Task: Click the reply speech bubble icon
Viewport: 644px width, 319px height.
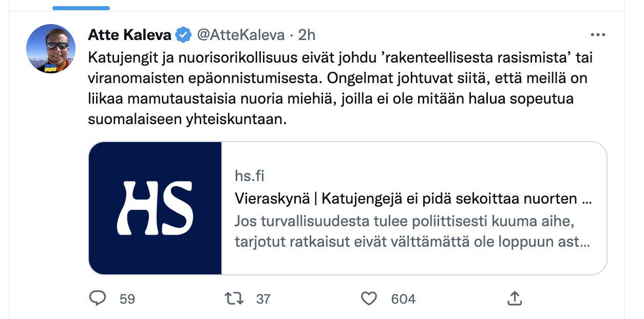Action: pyautogui.click(x=98, y=298)
